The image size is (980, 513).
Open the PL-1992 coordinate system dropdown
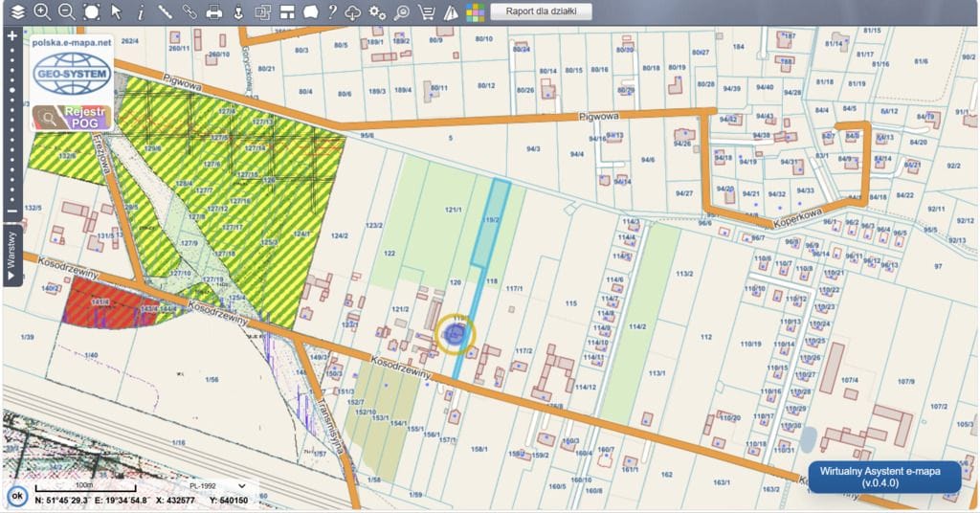[219, 486]
